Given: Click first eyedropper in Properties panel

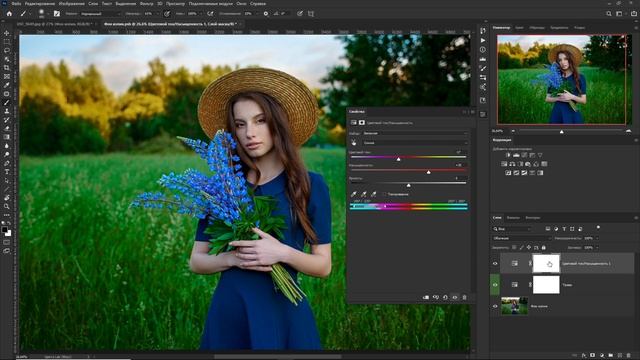Looking at the screenshot, I should click(x=354, y=194).
